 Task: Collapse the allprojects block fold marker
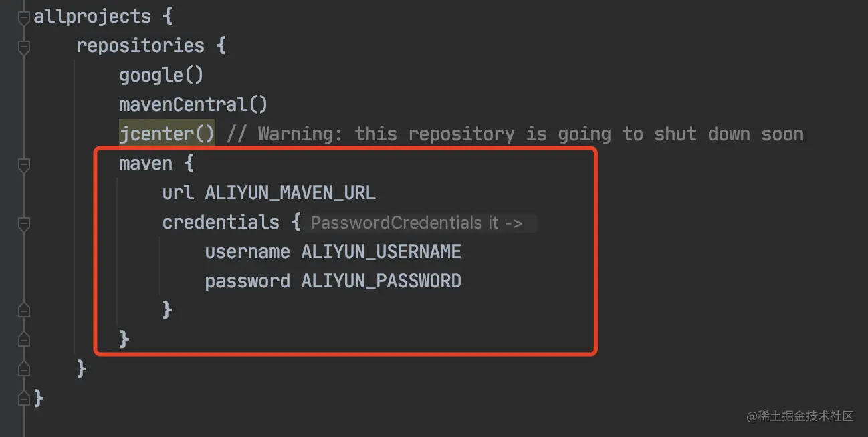coord(24,17)
